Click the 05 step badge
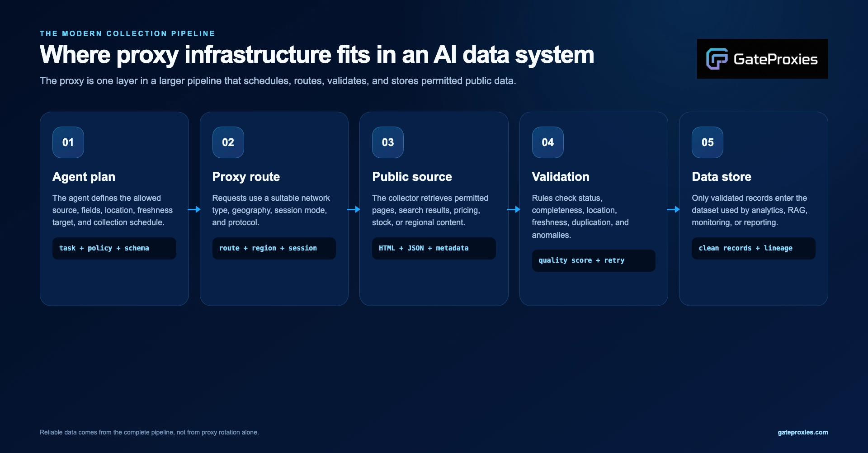 tap(708, 142)
